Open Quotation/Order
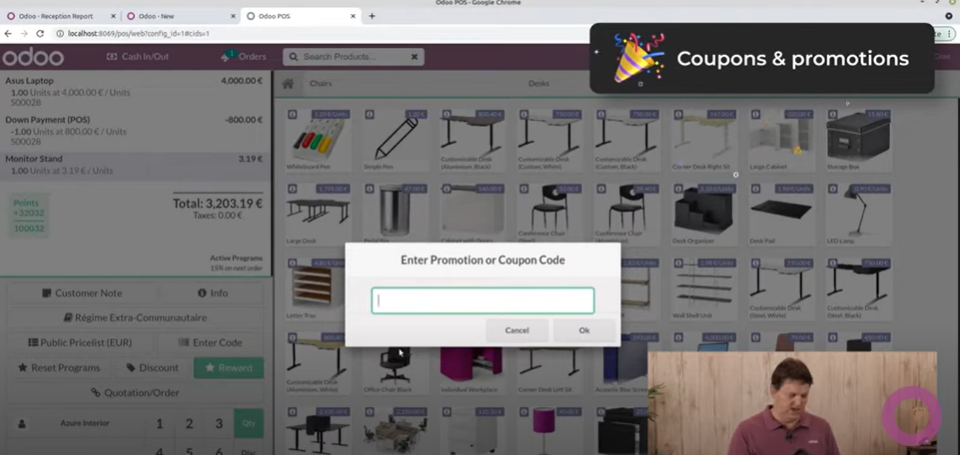 pyautogui.click(x=135, y=393)
